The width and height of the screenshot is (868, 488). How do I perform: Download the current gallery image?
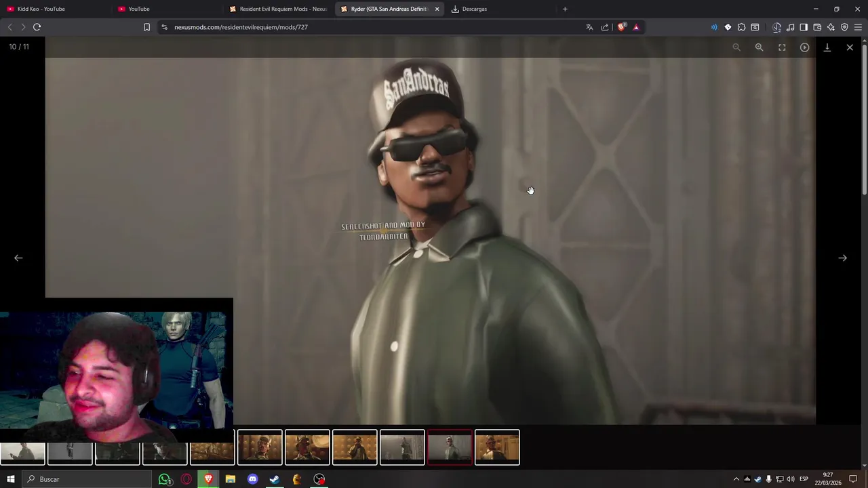(827, 47)
